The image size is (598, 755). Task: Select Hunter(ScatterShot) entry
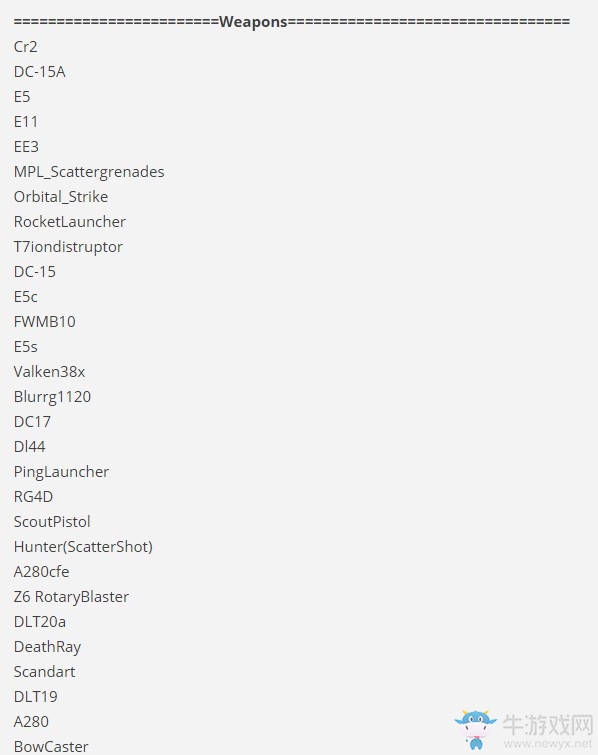[83, 547]
